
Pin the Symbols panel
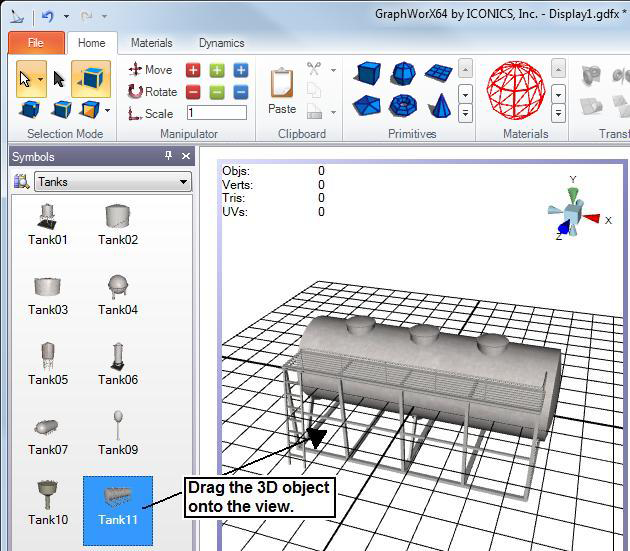169,157
